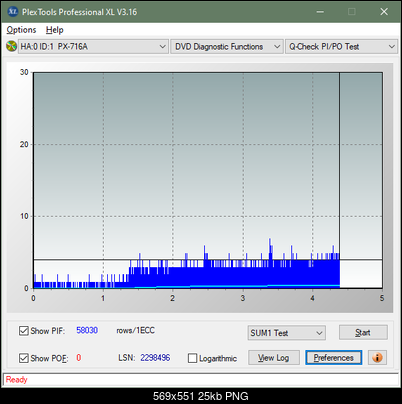Viewport: 402px width, 404px height.
Task: Click the PlexTools XL title bar icon
Action: [13, 12]
